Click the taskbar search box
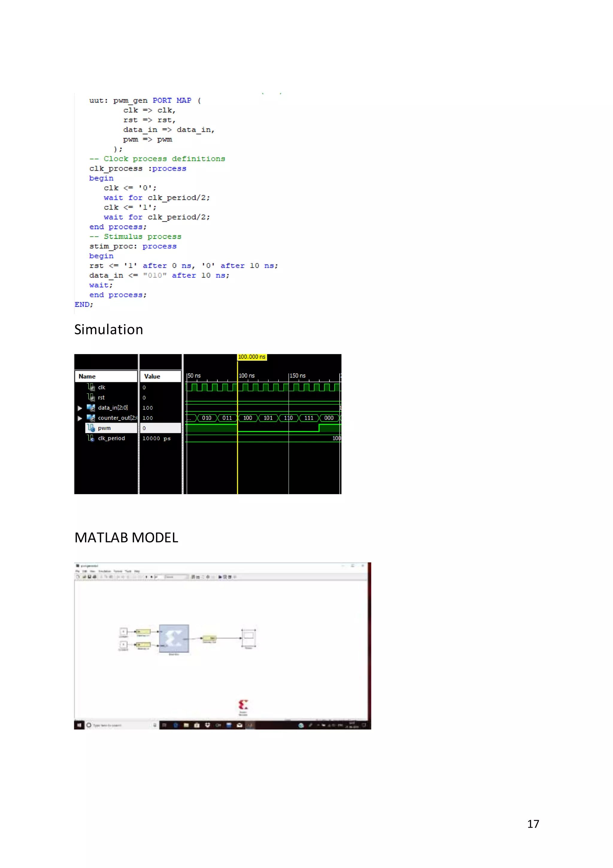Image resolution: width=613 pixels, height=868 pixels. [122, 725]
